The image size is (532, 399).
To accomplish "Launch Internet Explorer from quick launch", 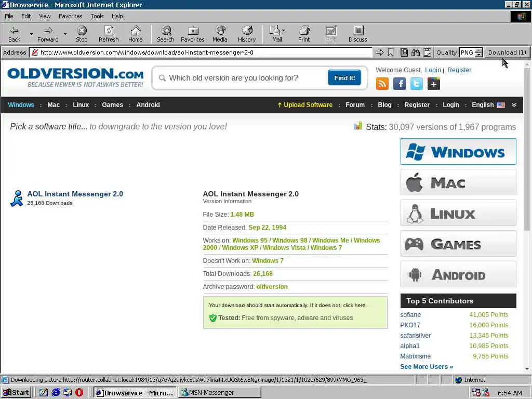I will [56, 393].
